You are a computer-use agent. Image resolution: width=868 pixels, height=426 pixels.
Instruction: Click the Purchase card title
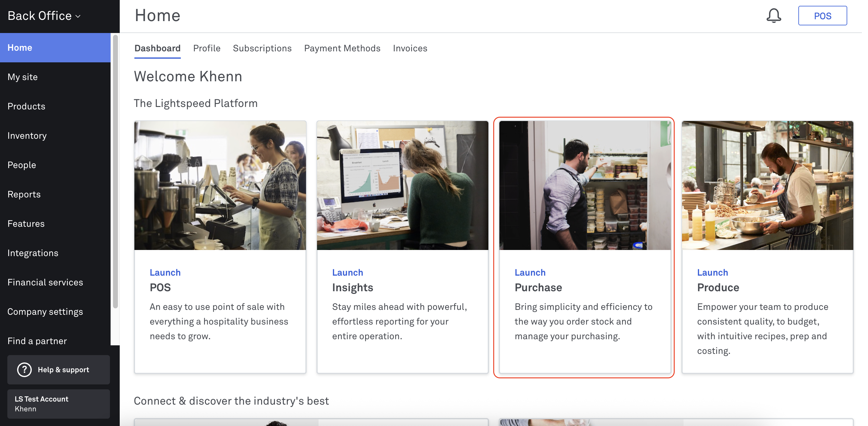(538, 288)
